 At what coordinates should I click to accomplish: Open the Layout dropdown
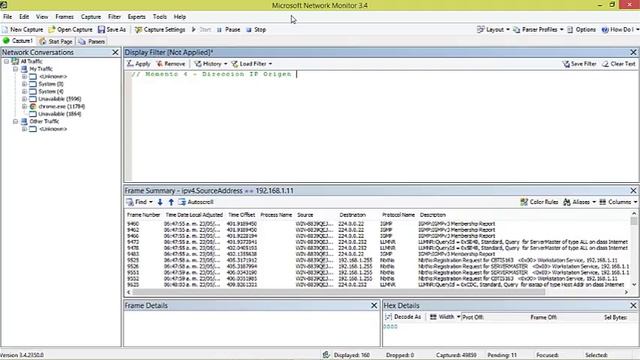click(493, 29)
